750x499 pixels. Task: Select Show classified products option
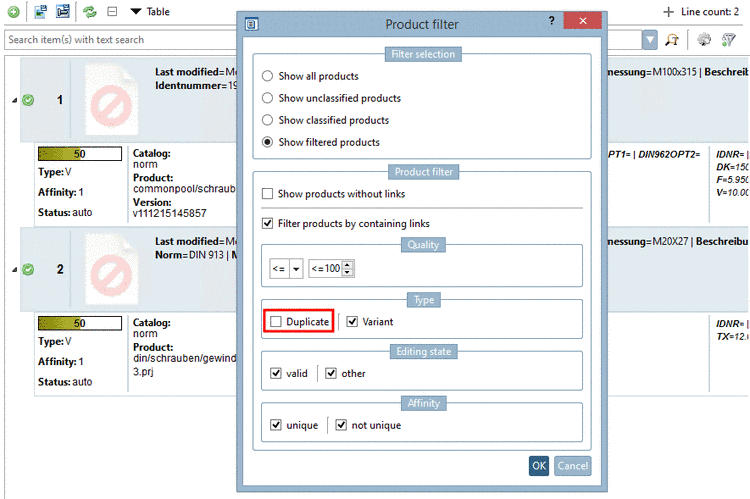267,120
